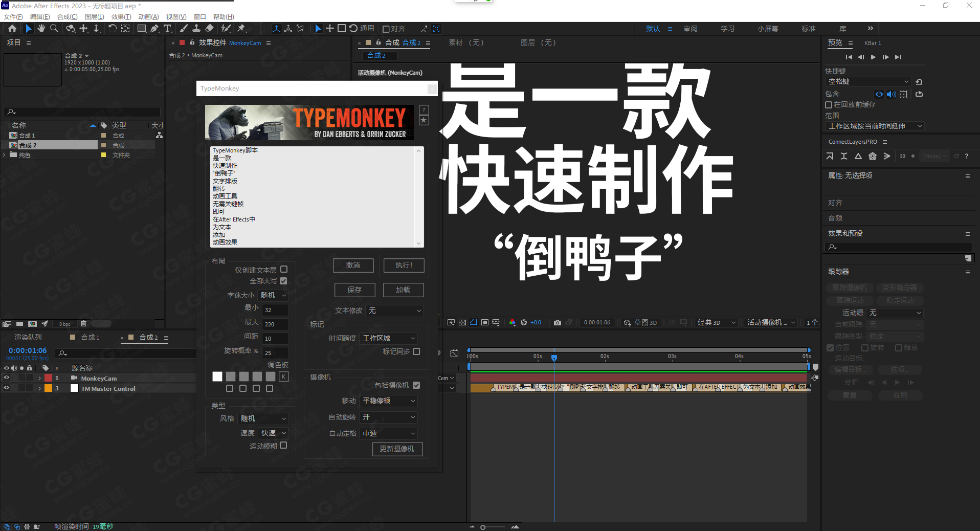The image size is (980, 531).
Task: Click the 执行! button
Action: pos(404,265)
